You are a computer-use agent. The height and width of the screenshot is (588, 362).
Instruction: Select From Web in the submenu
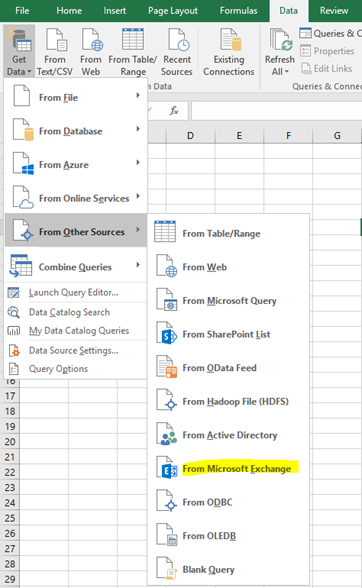[229, 267]
